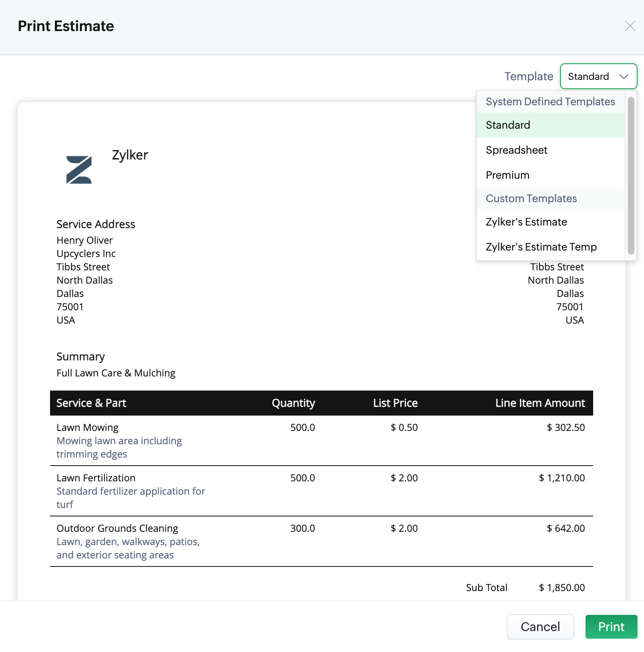Close the Print Estimate dialog
This screenshot has width=644, height=652.
[x=630, y=26]
